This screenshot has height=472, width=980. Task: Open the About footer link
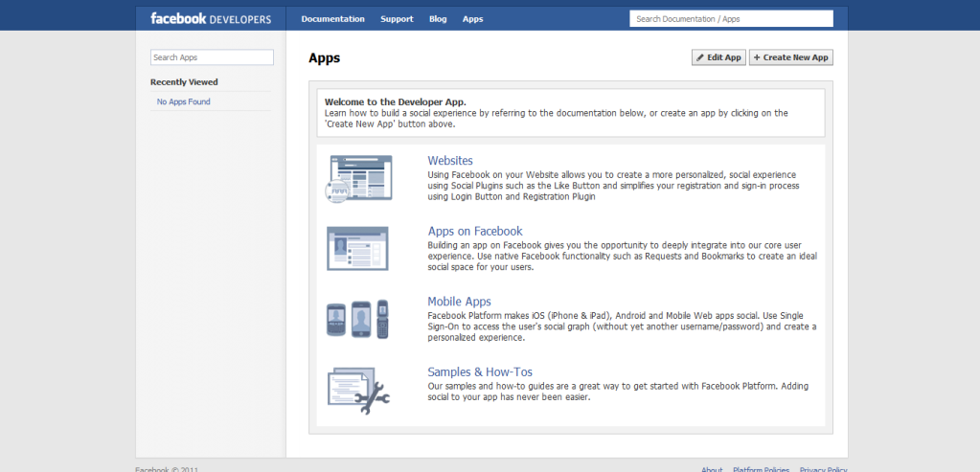[712, 469]
